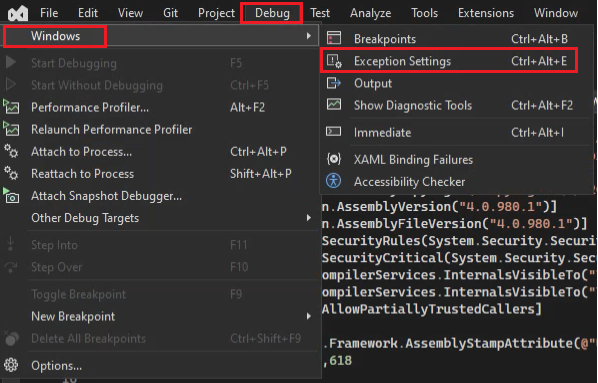Click the Performance Profiler icon
Image resolution: width=598 pixels, height=383 pixels.
point(11,107)
